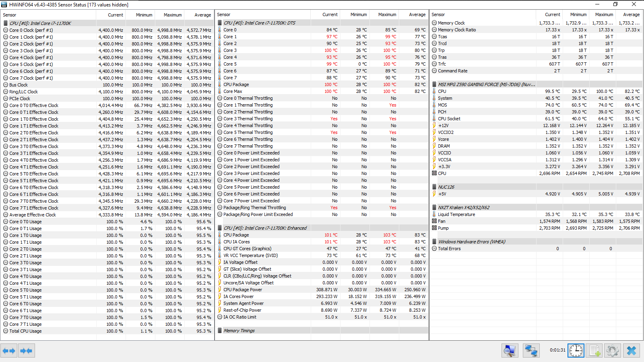644x362 pixels.
Task: Open the remote network monitoring icon
Action: [531, 351]
